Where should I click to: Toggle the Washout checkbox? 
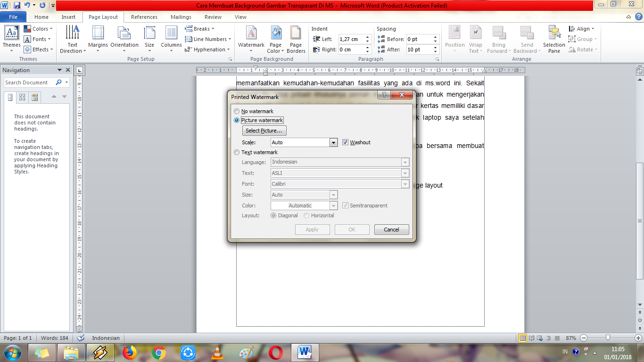click(346, 142)
